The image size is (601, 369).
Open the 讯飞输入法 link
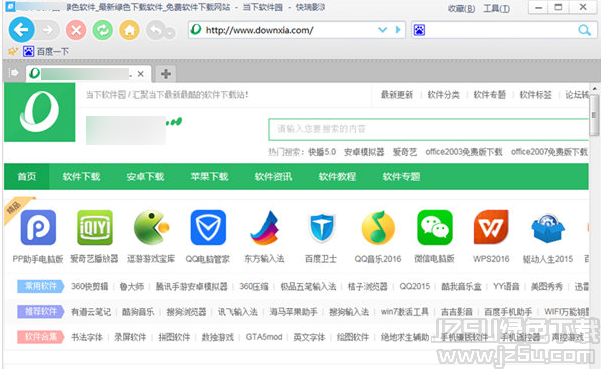(x=238, y=312)
